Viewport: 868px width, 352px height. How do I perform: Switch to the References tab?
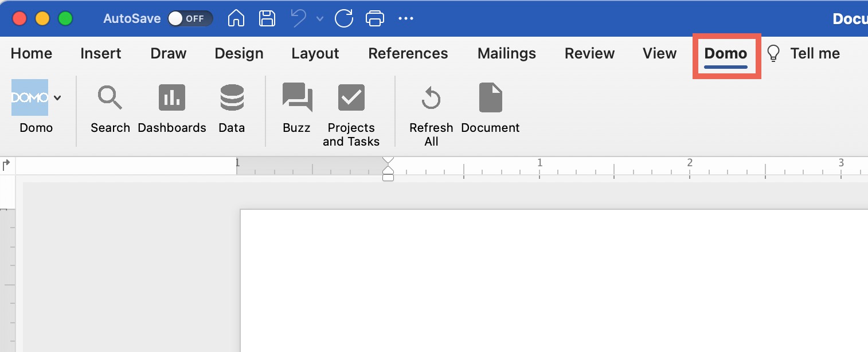coord(408,53)
